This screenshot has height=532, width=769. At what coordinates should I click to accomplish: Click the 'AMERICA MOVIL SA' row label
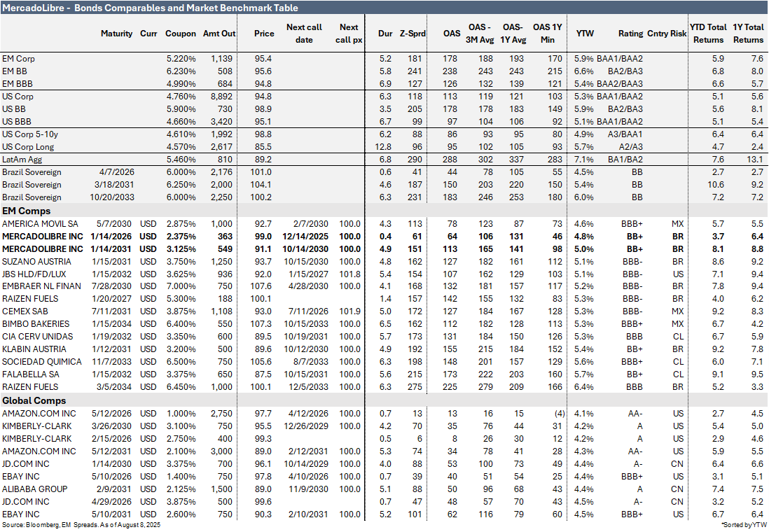(x=40, y=224)
